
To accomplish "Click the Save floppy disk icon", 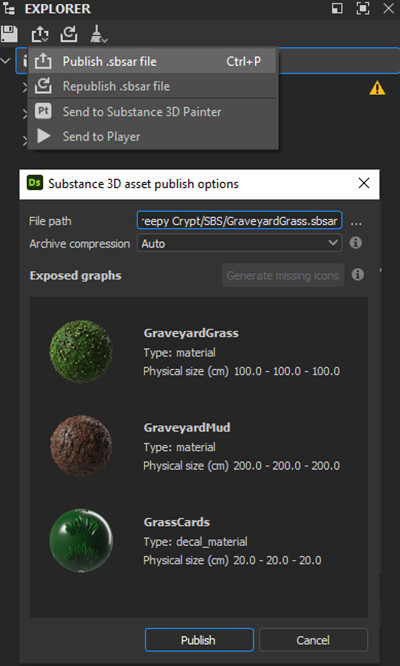I will click(9, 34).
